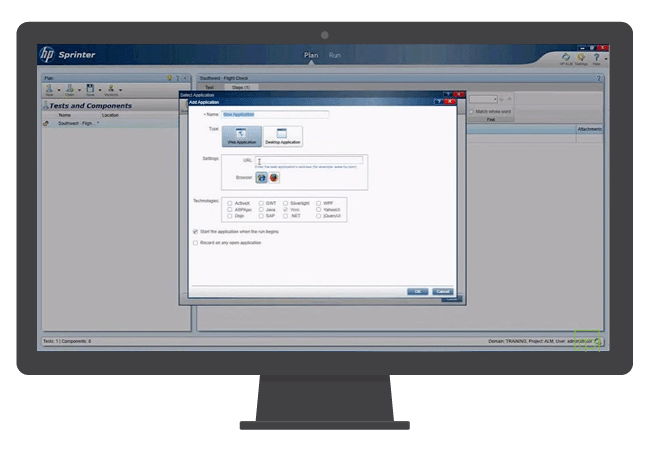
Task: Choose the Internet Explorer browser icon
Action: point(261,177)
